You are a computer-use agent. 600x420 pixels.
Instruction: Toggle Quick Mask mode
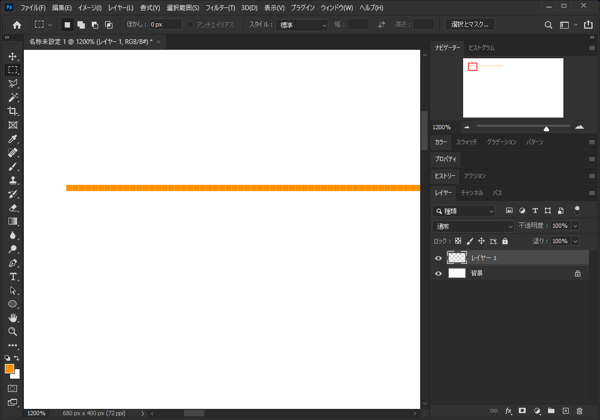13,389
